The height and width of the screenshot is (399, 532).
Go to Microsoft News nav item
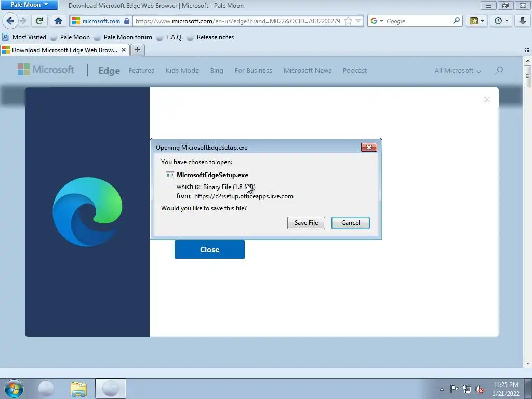click(x=308, y=70)
